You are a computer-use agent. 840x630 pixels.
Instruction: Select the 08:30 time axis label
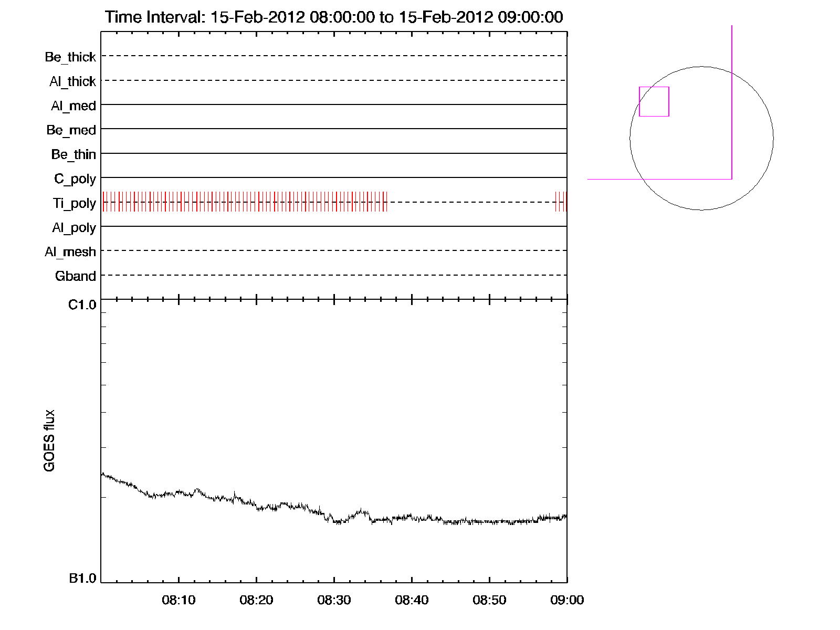[x=334, y=600]
